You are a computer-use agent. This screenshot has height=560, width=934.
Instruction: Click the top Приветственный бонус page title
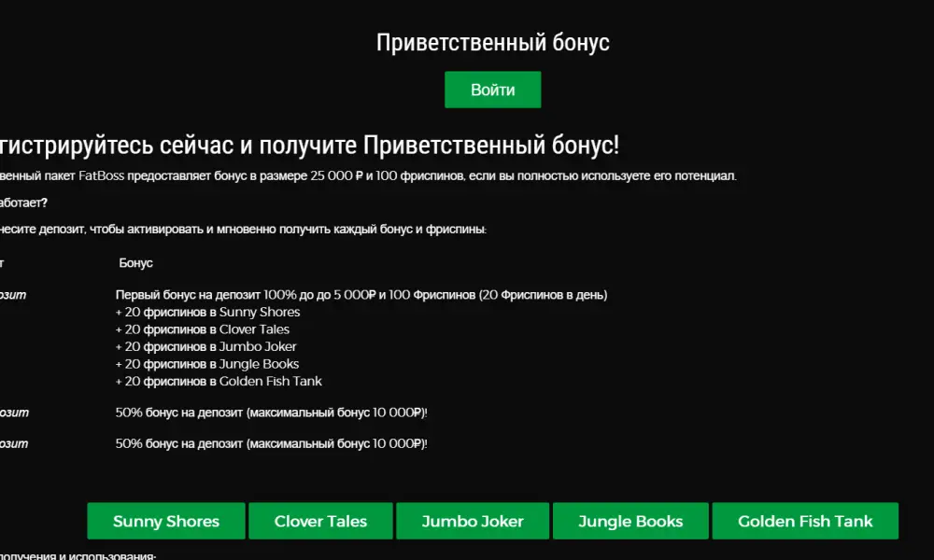coord(492,42)
